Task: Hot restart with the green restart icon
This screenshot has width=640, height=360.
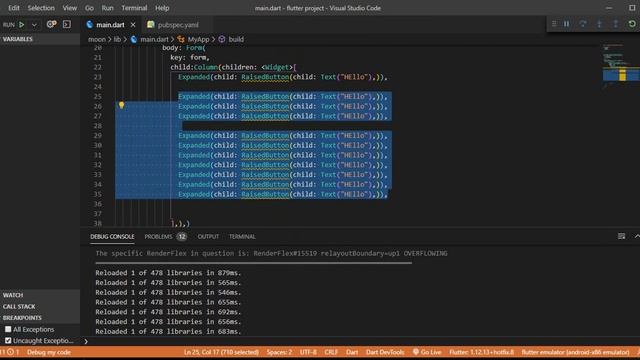Action: point(632,24)
